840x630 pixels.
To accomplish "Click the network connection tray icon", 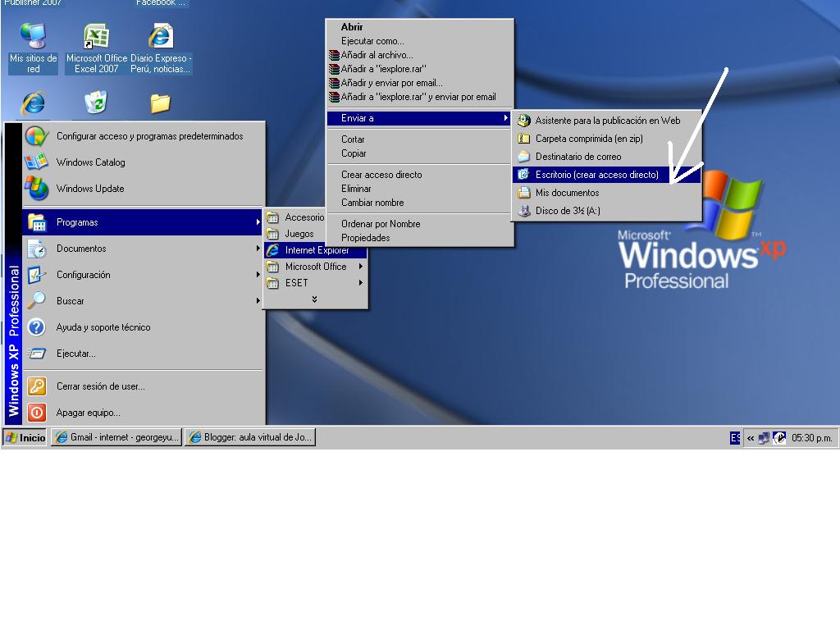I will (764, 438).
